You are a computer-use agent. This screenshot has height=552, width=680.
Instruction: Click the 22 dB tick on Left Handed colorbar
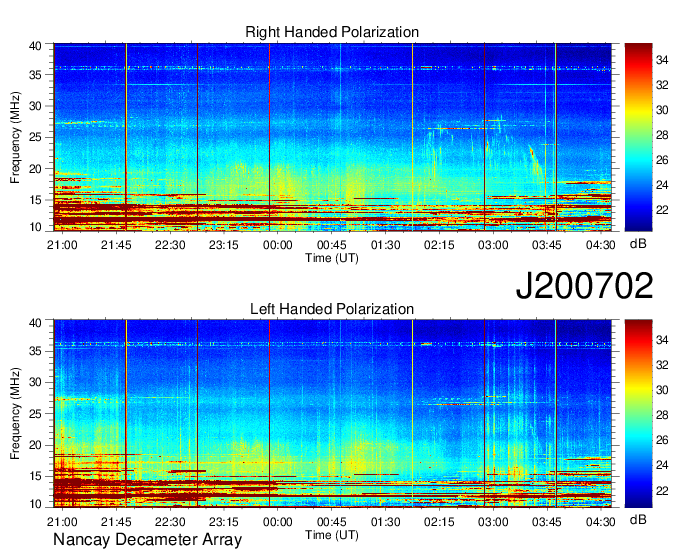point(662,490)
